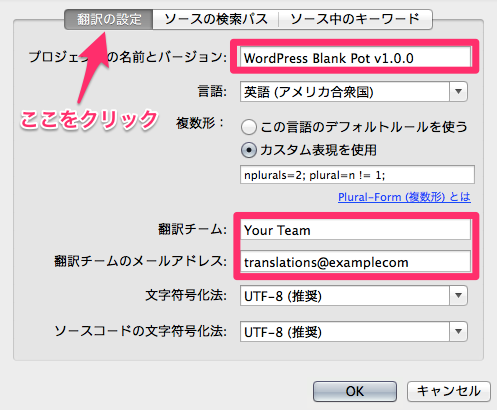This screenshot has height=410, width=497.
Task: Click the 翻訳チーム Your Team field
Action: pyautogui.click(x=355, y=230)
